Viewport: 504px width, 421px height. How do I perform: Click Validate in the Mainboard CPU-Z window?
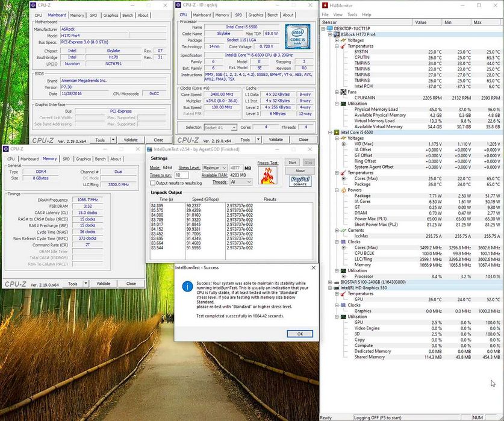click(131, 140)
